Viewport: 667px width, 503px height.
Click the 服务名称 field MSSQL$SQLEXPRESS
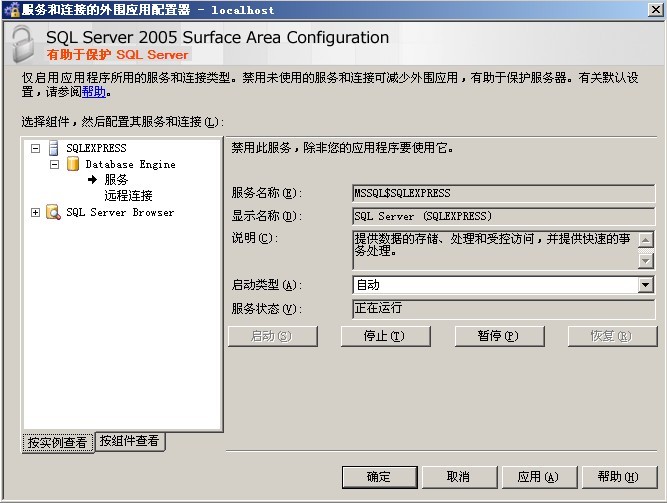point(504,193)
